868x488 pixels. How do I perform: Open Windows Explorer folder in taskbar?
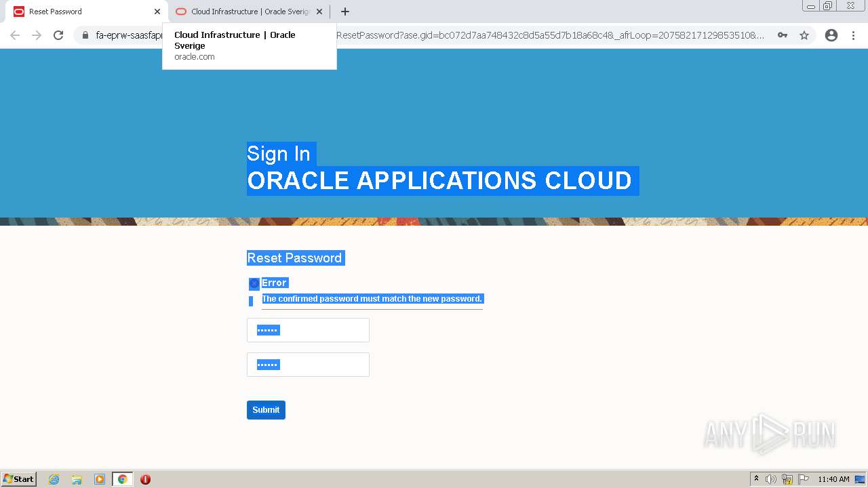pos(77,479)
